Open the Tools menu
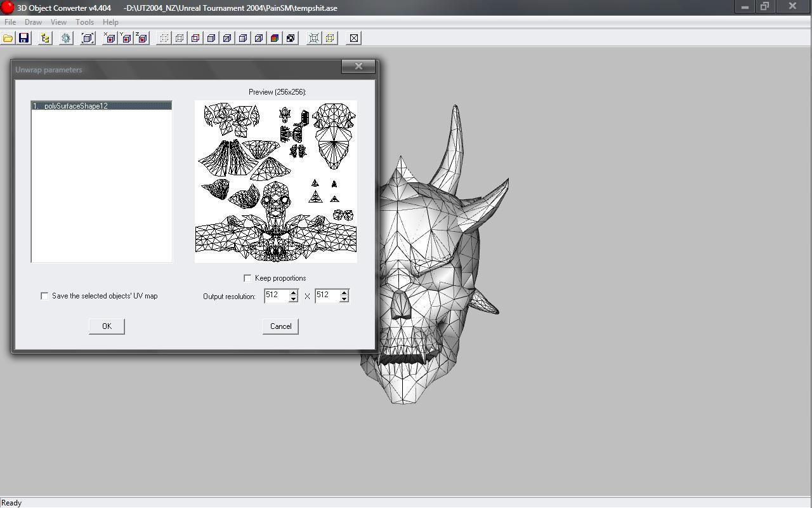The height and width of the screenshot is (508, 812). coord(84,22)
